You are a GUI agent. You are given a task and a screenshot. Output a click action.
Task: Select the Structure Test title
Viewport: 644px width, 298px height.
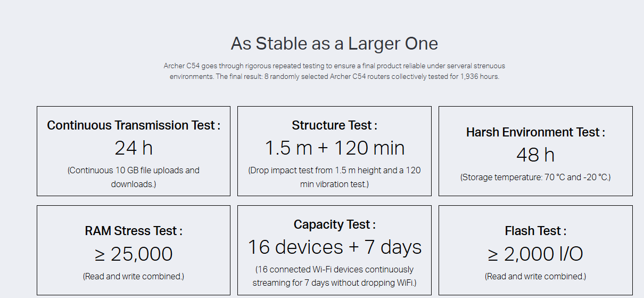pyautogui.click(x=334, y=125)
